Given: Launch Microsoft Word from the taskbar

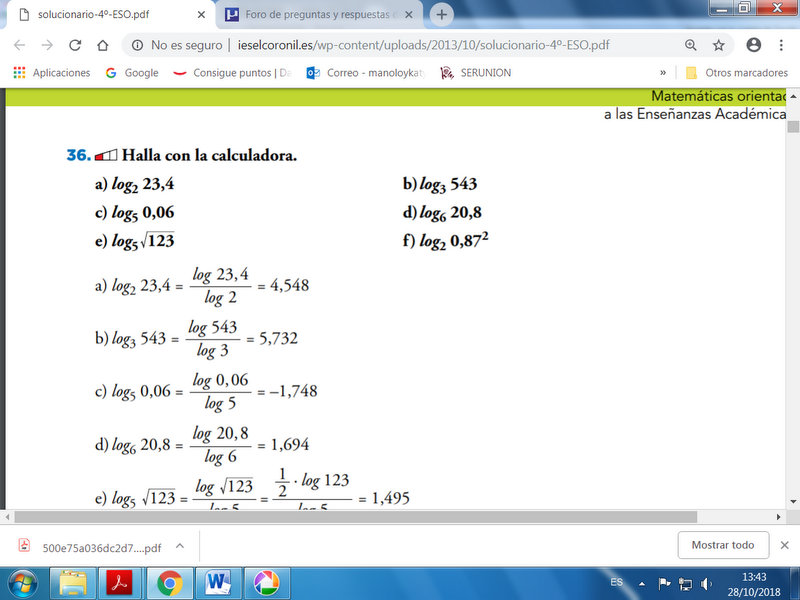Looking at the screenshot, I should [217, 582].
